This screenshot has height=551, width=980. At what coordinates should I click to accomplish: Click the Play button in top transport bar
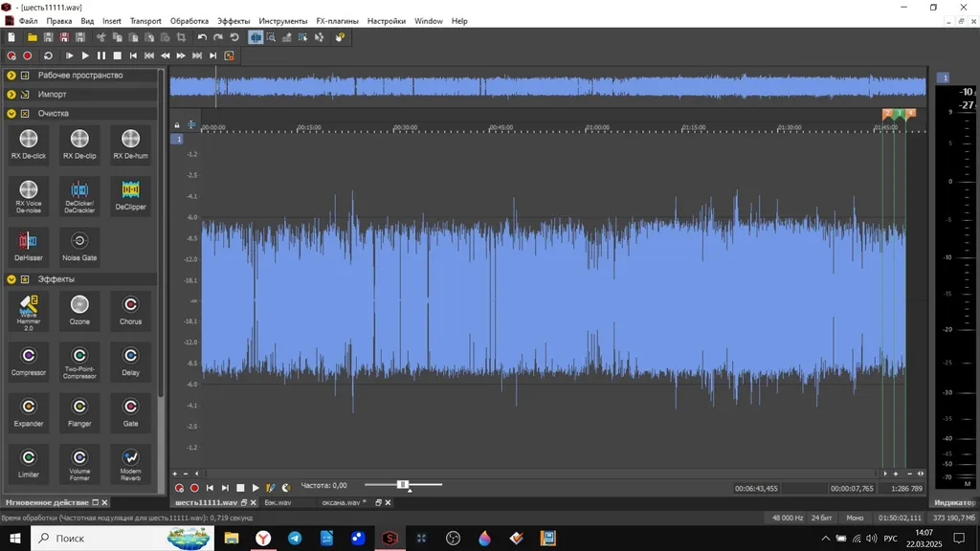click(85, 55)
